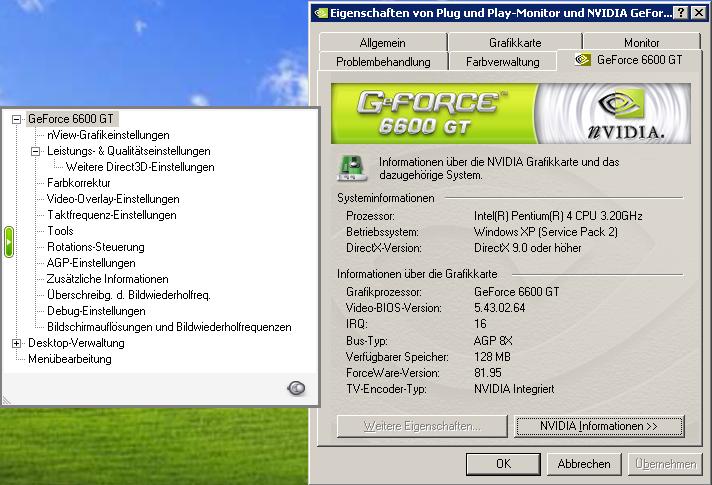Screen dimensions: 712x485
Task: Open NVIDIA Informationen >> button
Action: (x=599, y=426)
